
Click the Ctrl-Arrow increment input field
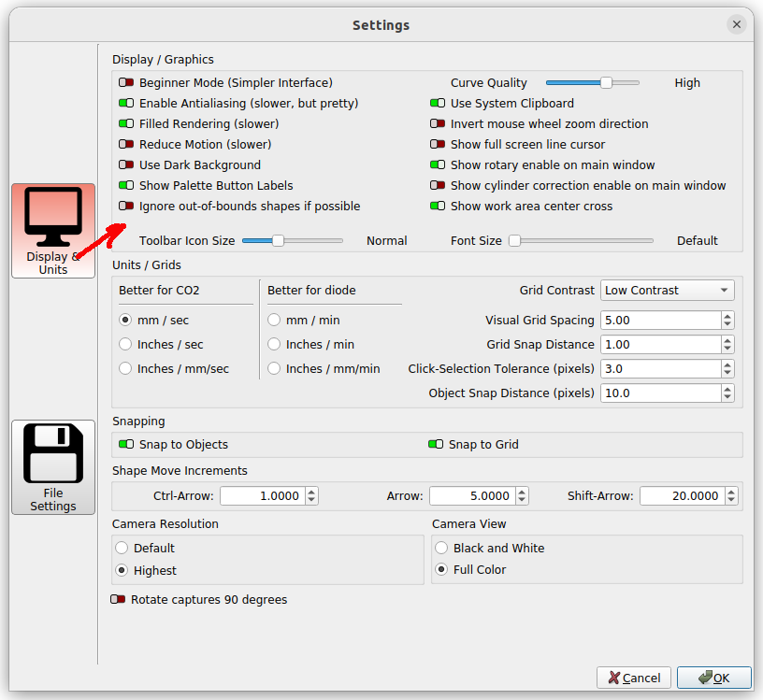tap(262, 495)
